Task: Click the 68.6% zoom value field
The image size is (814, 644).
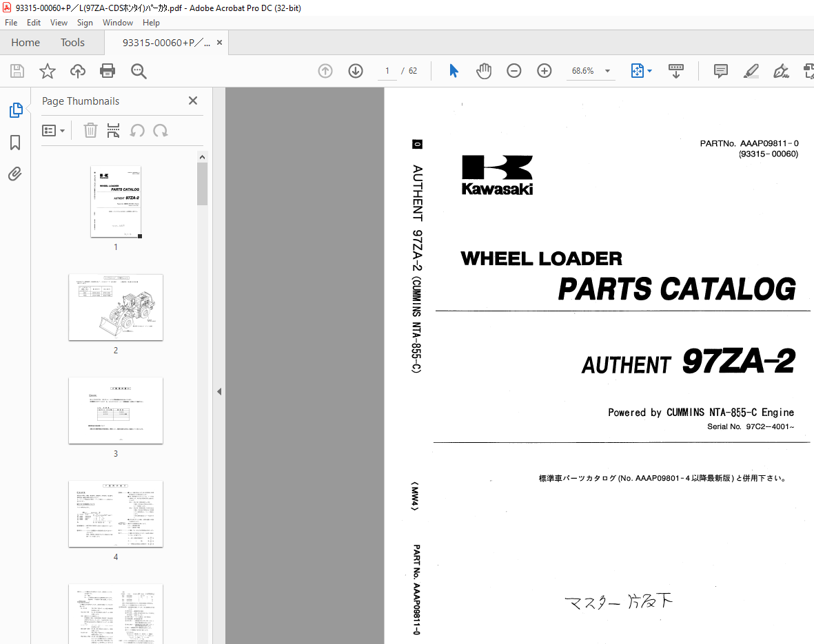Action: 582,71
